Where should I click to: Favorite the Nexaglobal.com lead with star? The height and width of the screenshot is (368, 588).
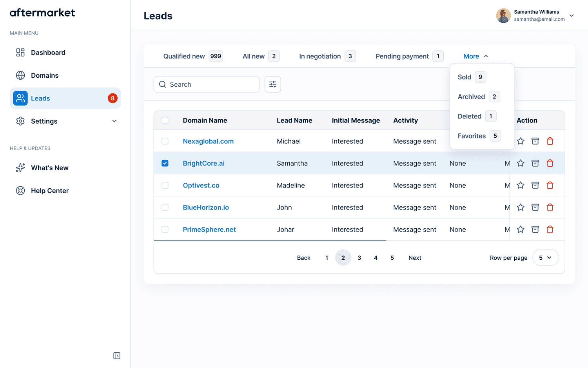(521, 141)
